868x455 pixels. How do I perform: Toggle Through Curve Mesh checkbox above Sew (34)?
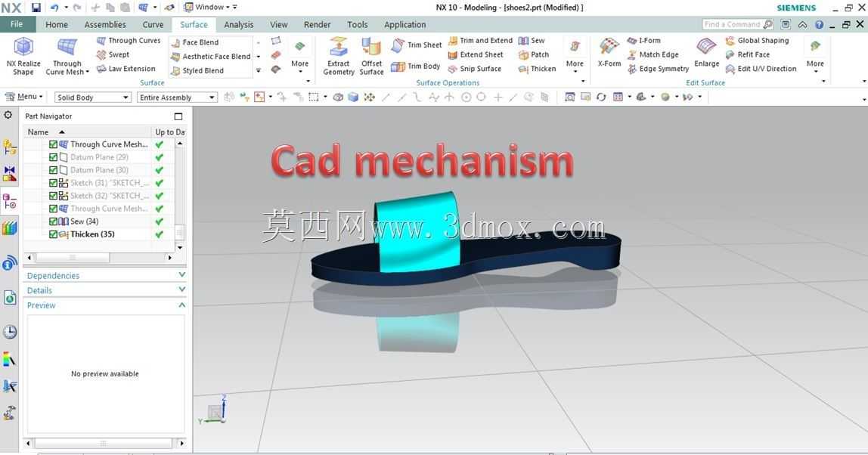click(53, 209)
